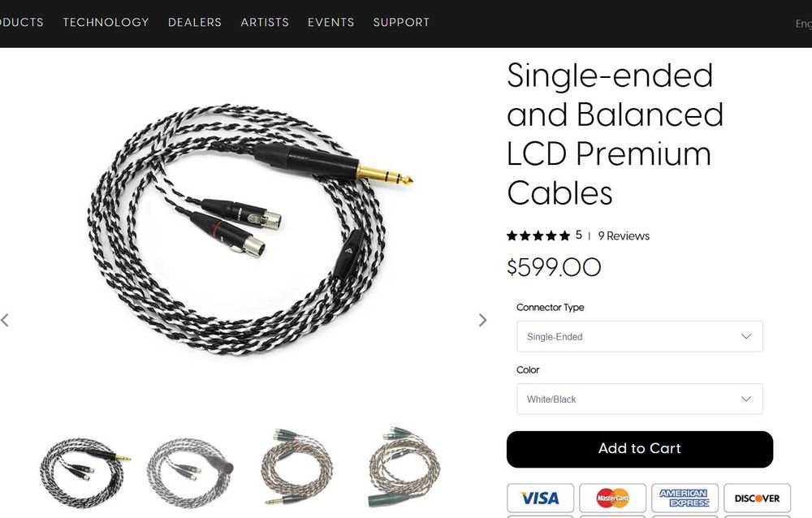Open the Support menu item
This screenshot has height=518, width=812.
point(401,22)
